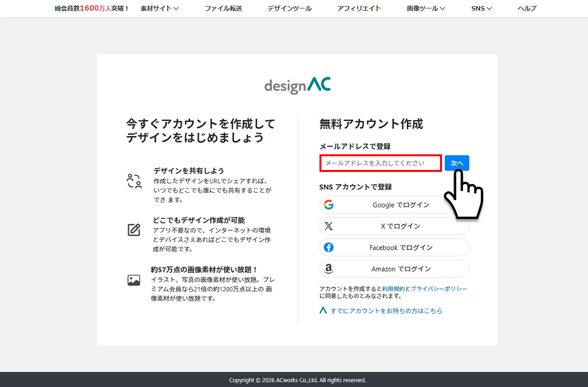588x387 pixels.
Task: Click the Google logo icon
Action: coord(329,205)
